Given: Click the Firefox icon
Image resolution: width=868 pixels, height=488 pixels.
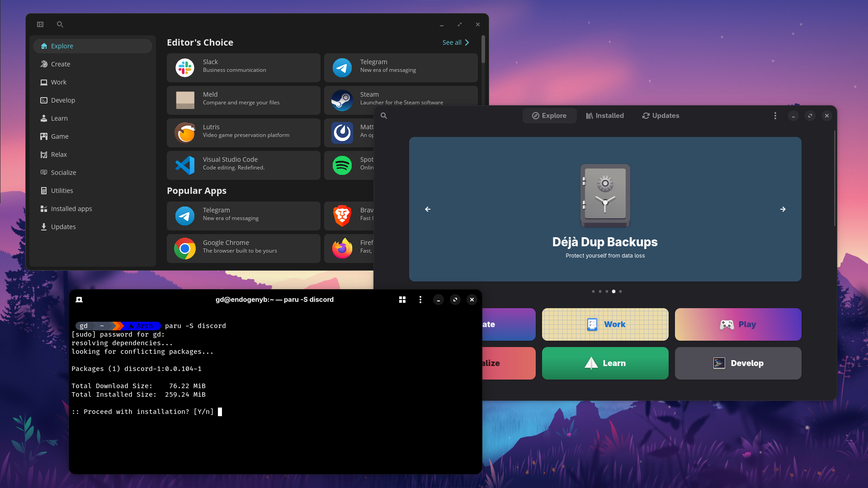Looking at the screenshot, I should (x=342, y=249).
